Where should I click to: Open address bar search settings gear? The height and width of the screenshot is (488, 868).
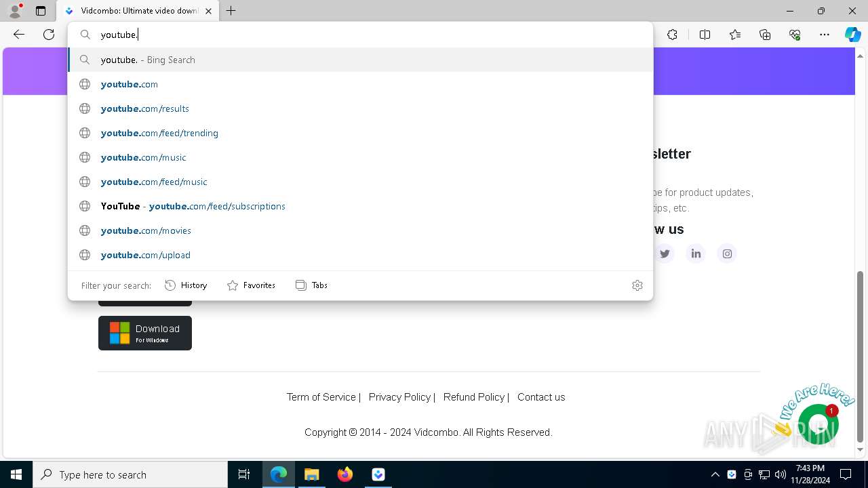coord(637,285)
